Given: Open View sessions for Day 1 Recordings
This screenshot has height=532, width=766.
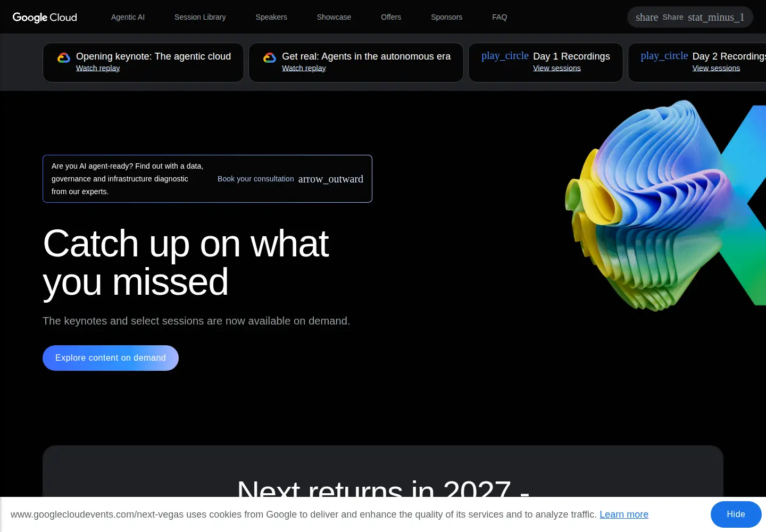Looking at the screenshot, I should pyautogui.click(x=557, y=68).
